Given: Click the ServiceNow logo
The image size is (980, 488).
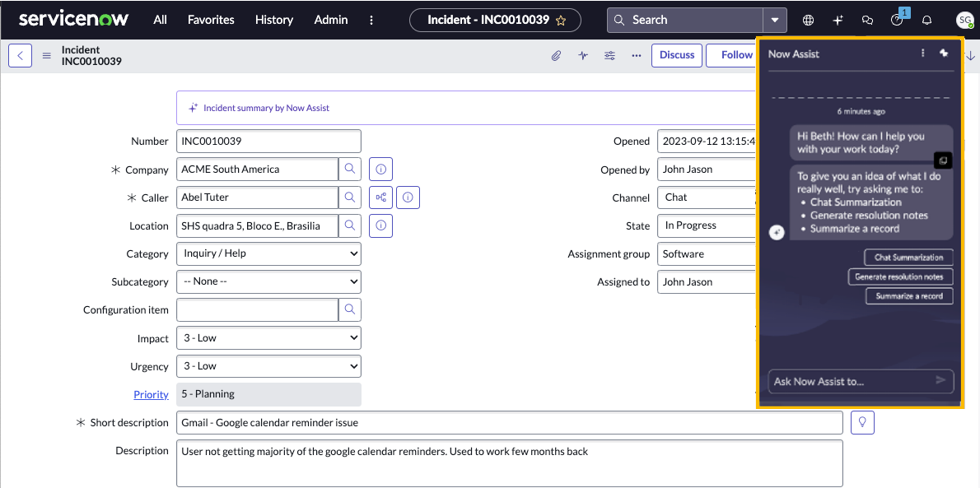Looking at the screenshot, I should [74, 20].
